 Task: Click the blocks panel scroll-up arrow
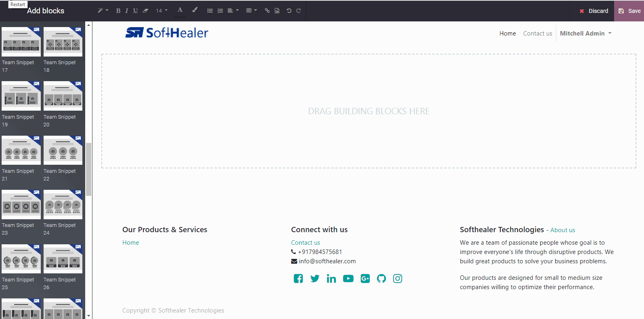click(89, 25)
